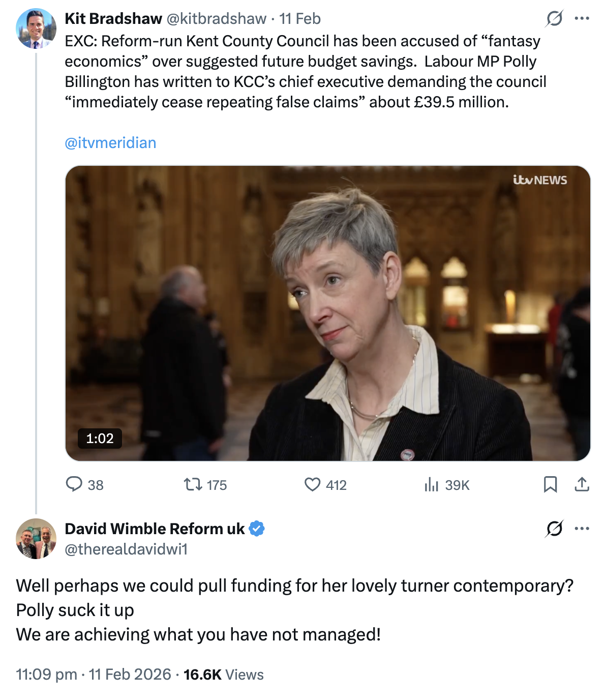Click Grok icon on Kit Bradshaw's post
The width and height of the screenshot is (604, 700).
point(554,19)
